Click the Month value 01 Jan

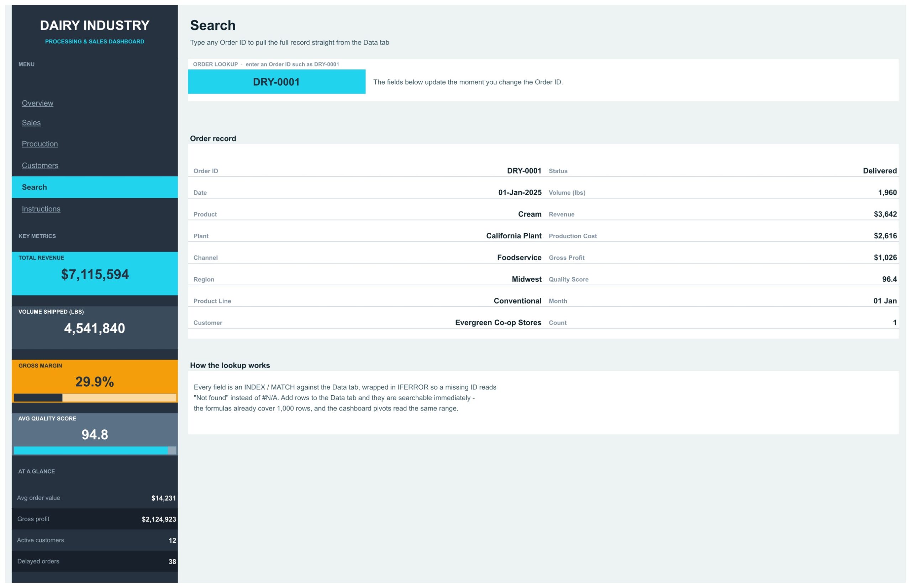click(x=885, y=301)
